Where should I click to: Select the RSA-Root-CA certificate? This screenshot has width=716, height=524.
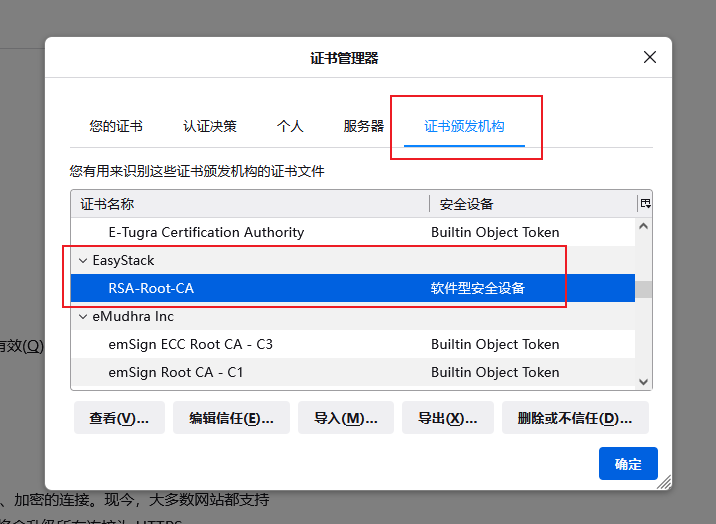coord(151,288)
